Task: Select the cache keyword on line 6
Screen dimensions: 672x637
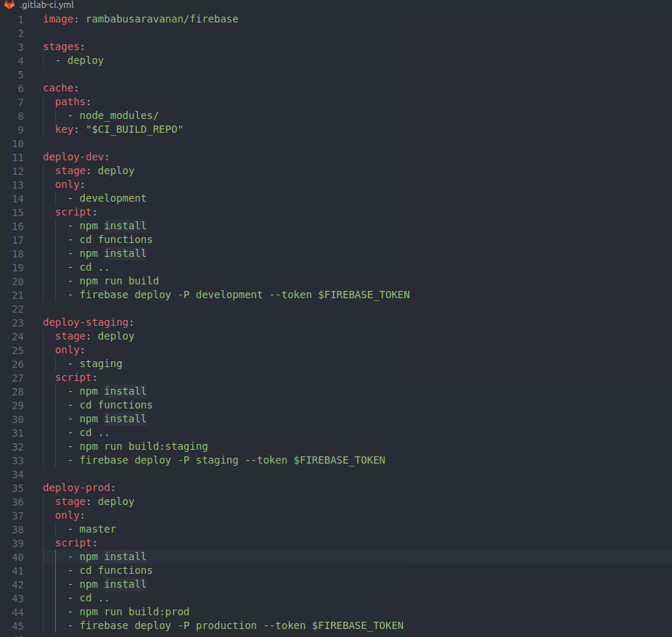Action: (x=58, y=88)
